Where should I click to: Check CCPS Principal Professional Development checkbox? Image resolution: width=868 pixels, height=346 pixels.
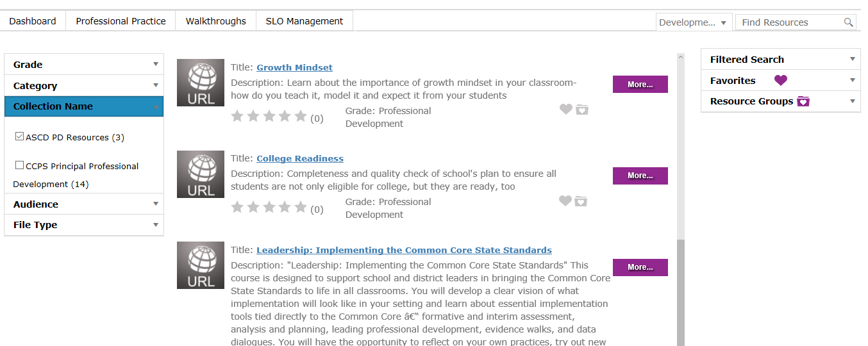(20, 165)
